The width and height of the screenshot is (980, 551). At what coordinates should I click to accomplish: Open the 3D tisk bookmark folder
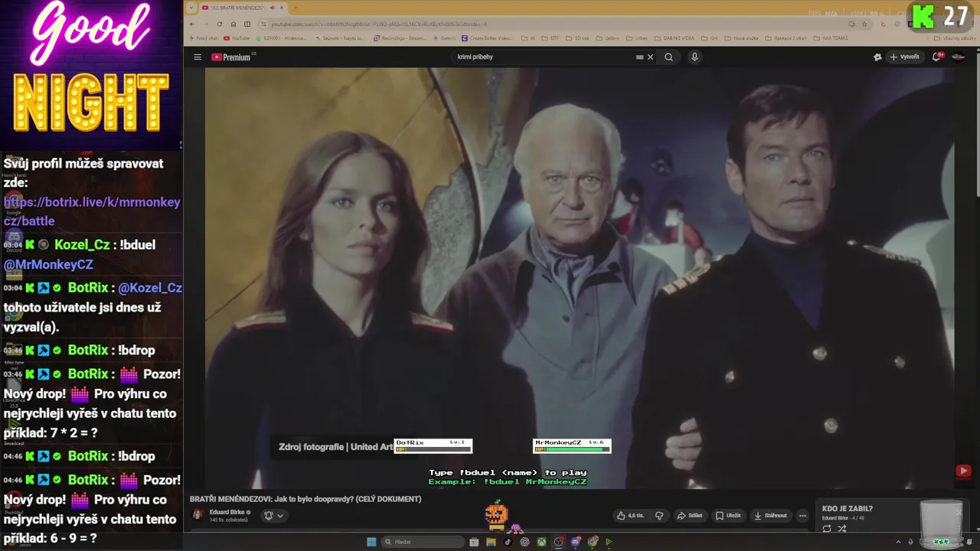point(578,37)
